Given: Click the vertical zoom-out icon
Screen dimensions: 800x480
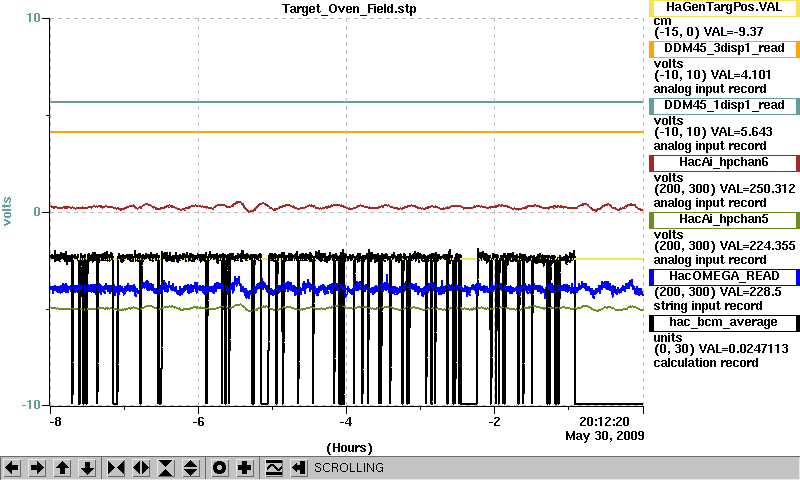Looking at the screenshot, I should (191, 468).
